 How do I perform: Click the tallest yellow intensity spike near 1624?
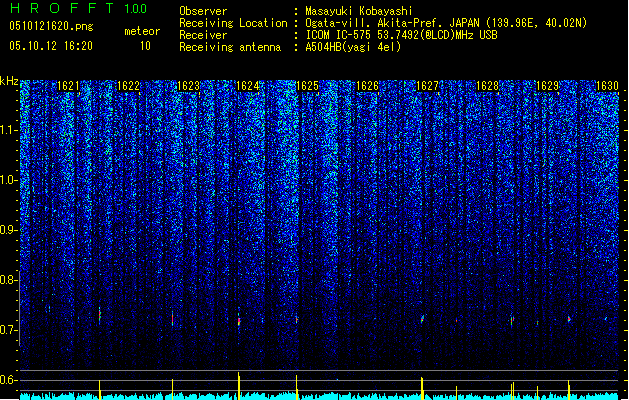coord(239,385)
